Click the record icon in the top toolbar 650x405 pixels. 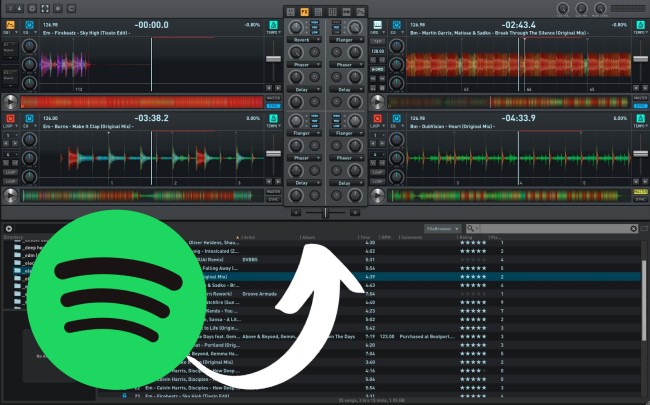[58, 8]
